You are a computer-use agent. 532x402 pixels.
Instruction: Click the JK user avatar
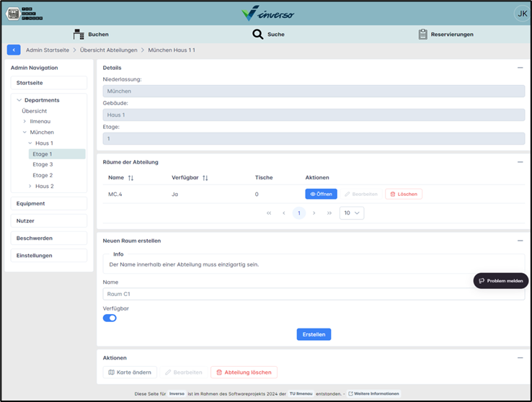[522, 14]
